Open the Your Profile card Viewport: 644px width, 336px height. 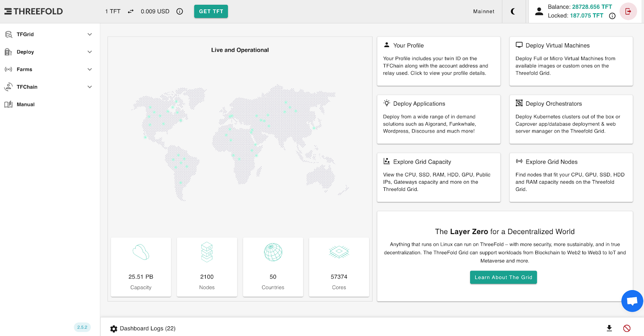[439, 61]
